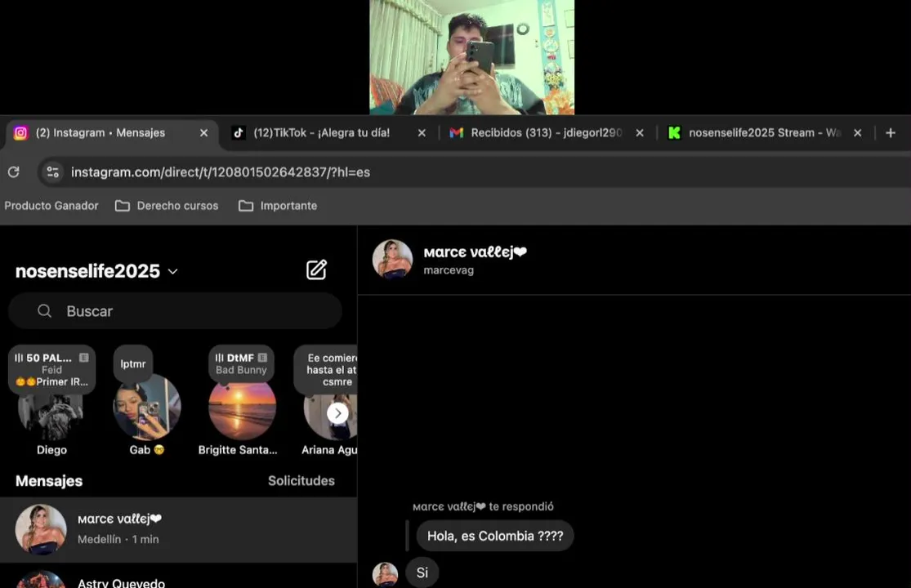Click the 'Si' message bubble
Screen dimensions: 911x588
click(x=422, y=572)
